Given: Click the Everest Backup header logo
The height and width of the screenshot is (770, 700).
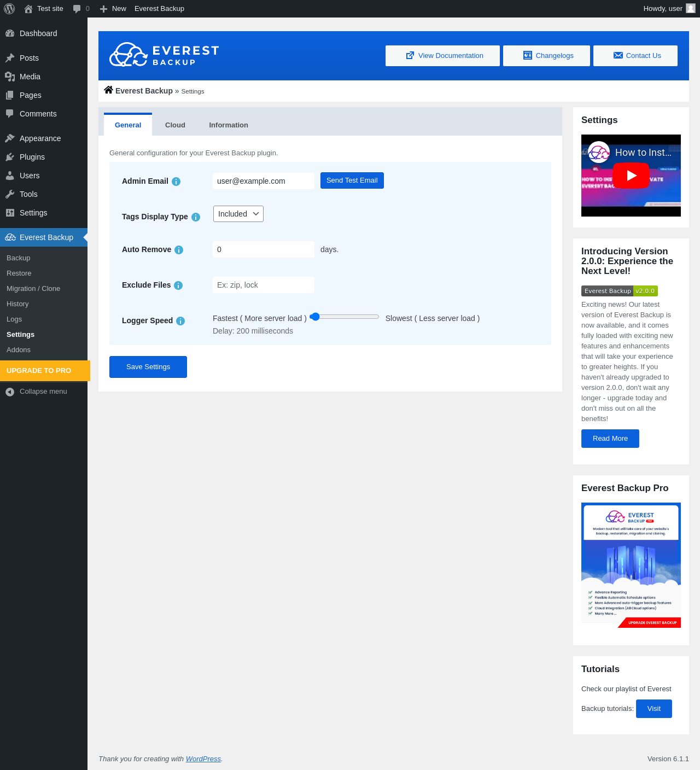Looking at the screenshot, I should pos(164,55).
